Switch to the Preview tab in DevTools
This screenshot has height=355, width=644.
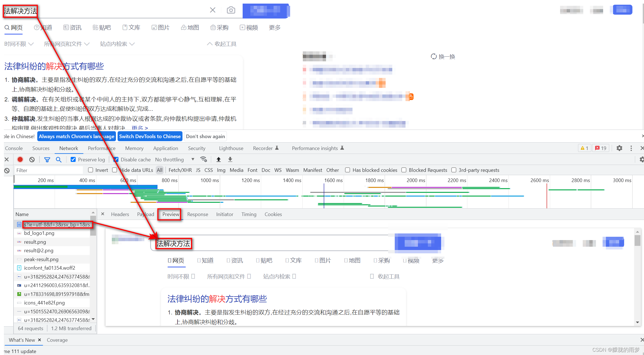pos(170,214)
